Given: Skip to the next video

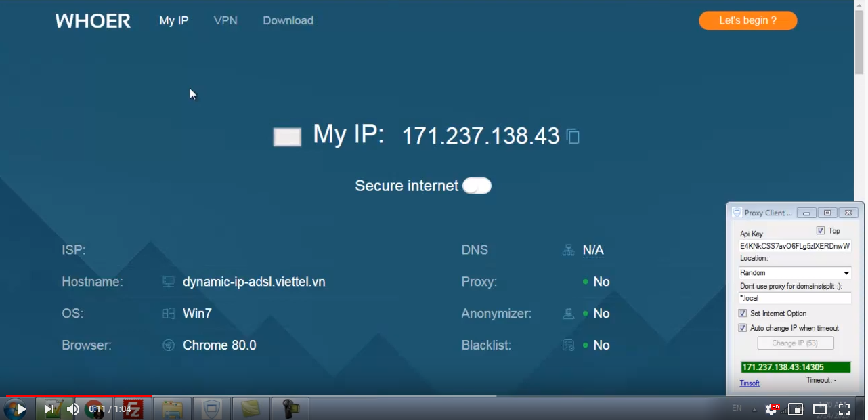Looking at the screenshot, I should pyautogui.click(x=49, y=409).
